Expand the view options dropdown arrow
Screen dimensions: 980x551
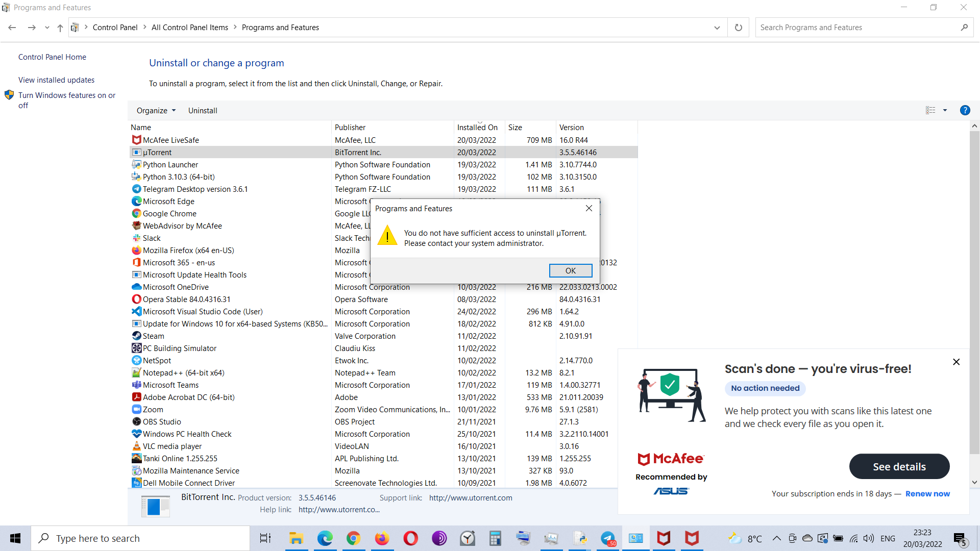(945, 110)
